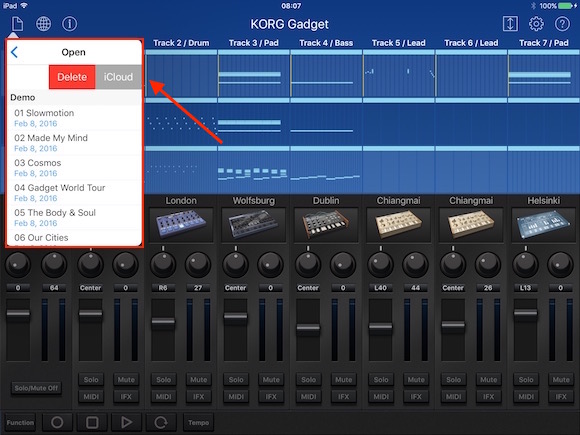Image resolution: width=580 pixels, height=435 pixels.
Task: Select Track 6 Chiangmai gadget thumbnail
Action: [471, 225]
